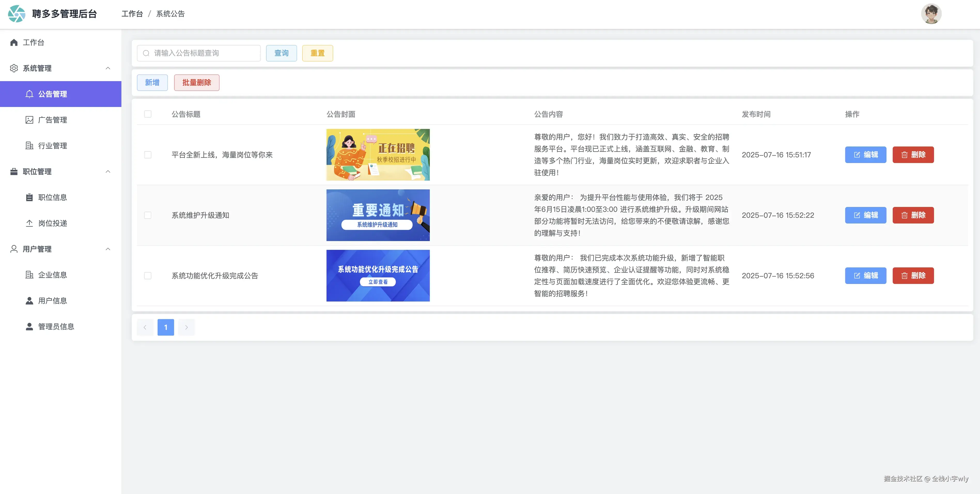This screenshot has width=980, height=494.
Task: Click the briefcase icon for 职位管理
Action: (x=14, y=172)
